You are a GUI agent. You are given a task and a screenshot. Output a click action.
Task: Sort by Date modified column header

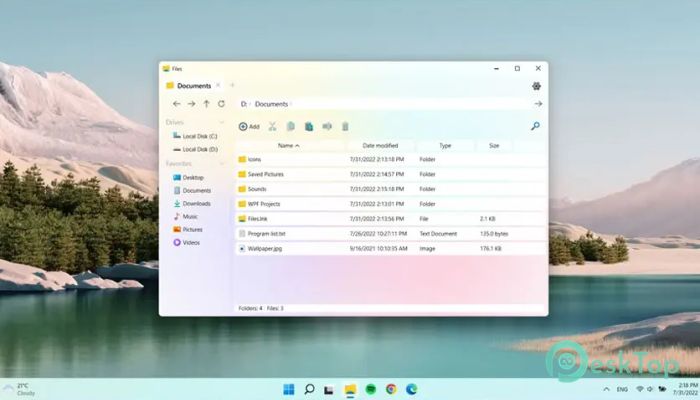[x=380, y=146]
